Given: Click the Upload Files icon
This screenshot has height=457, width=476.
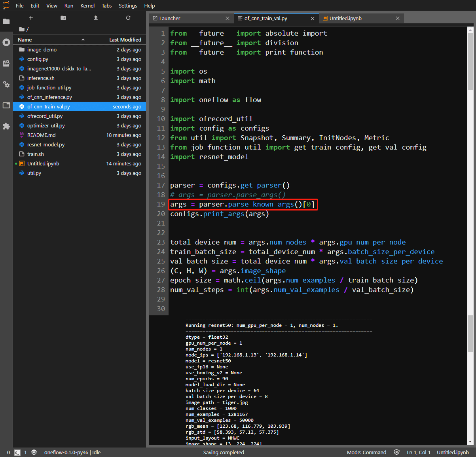Looking at the screenshot, I should tap(96, 18).
